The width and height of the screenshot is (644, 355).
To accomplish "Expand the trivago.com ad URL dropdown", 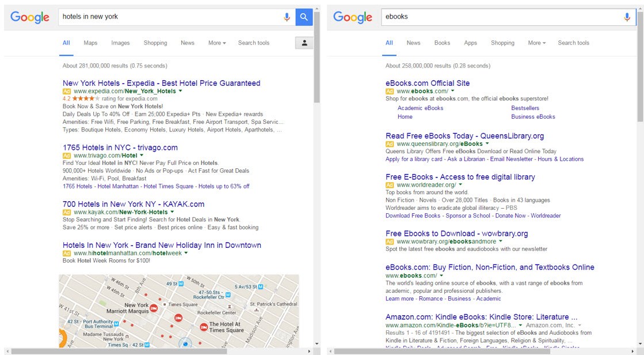I will (142, 155).
